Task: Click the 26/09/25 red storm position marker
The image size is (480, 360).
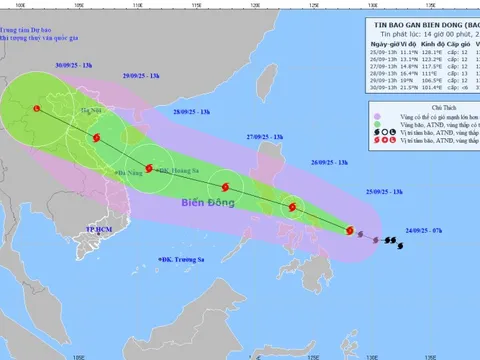Action: click(292, 207)
